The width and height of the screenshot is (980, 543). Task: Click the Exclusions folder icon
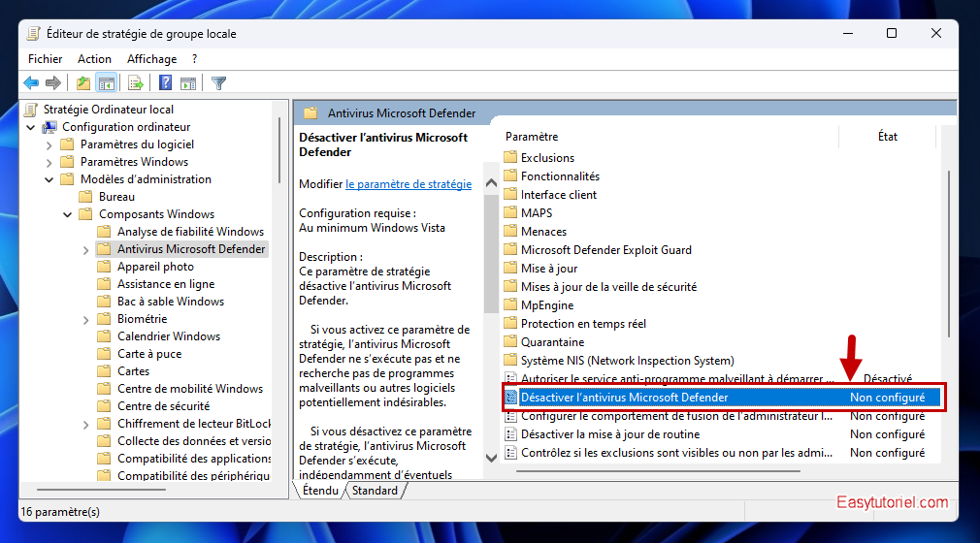pos(510,157)
